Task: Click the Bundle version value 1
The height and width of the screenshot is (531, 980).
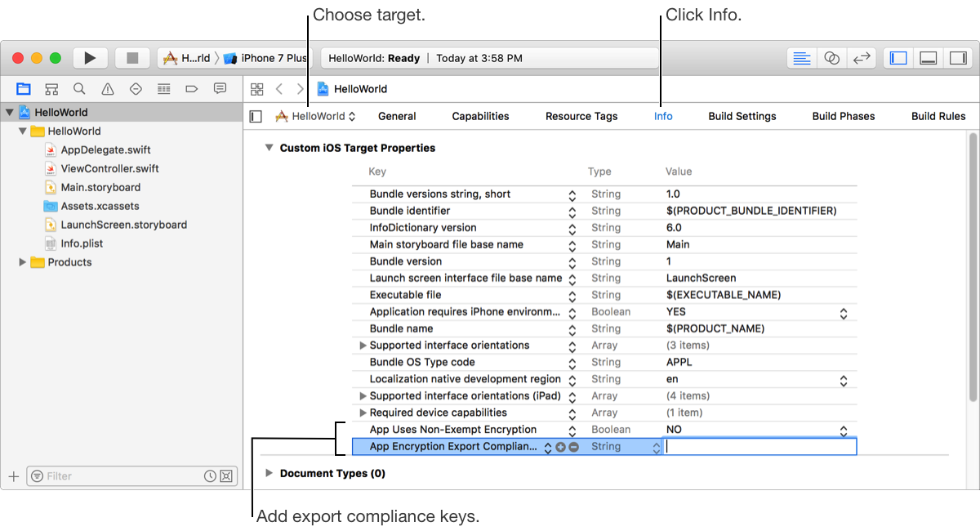Action: pos(669,261)
